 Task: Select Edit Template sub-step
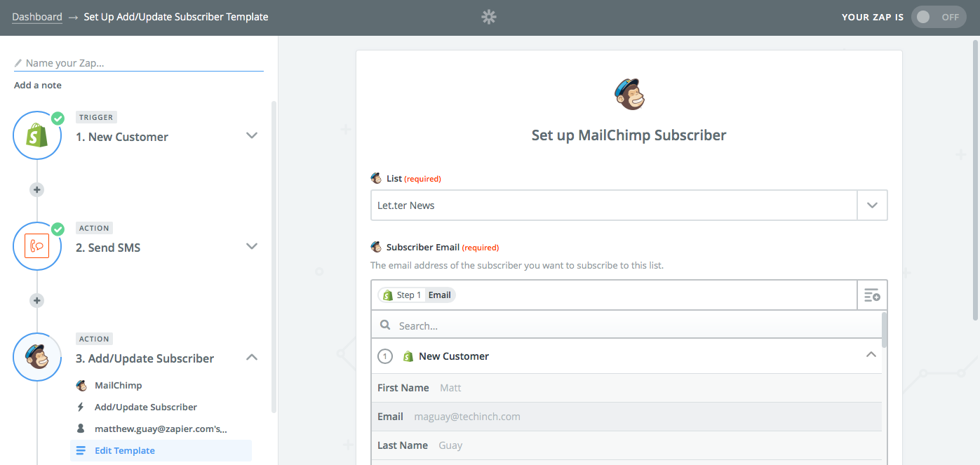coord(161,450)
